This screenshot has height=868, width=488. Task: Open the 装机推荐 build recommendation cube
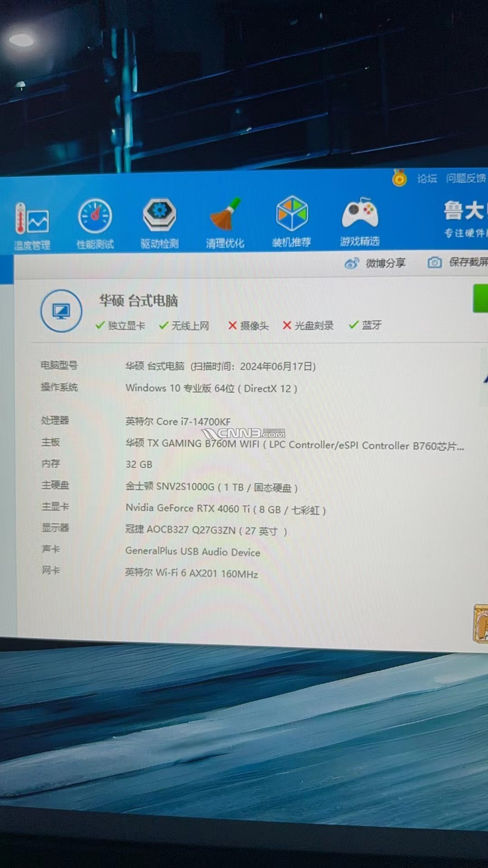(291, 222)
